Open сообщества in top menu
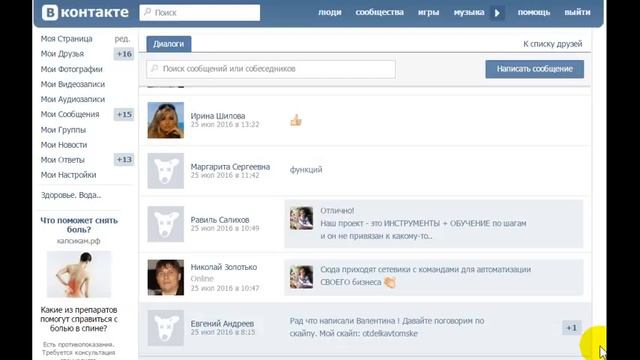 [x=380, y=12]
